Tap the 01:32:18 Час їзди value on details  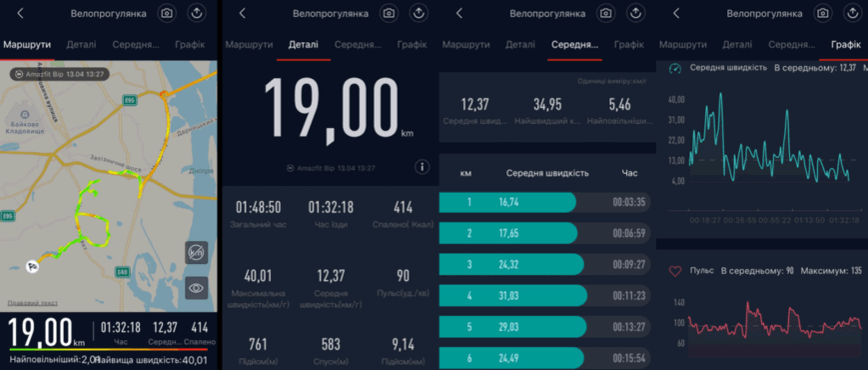pos(331,208)
